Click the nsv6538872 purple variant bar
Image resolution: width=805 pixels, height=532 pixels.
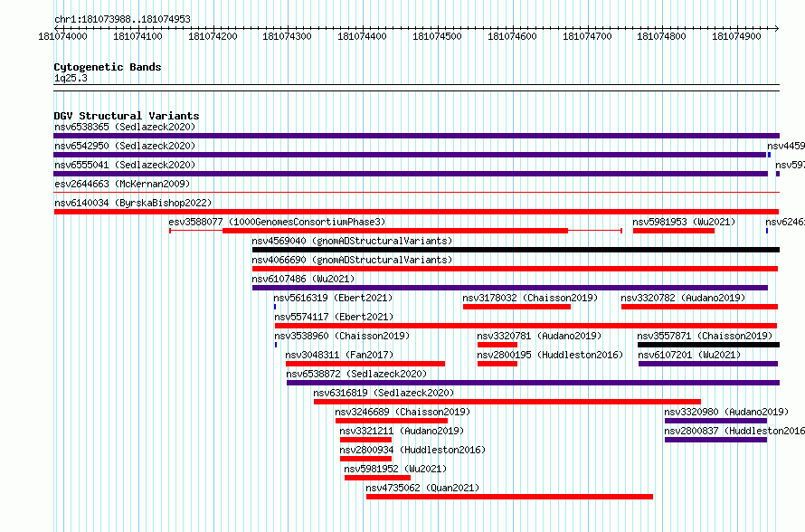point(533,383)
